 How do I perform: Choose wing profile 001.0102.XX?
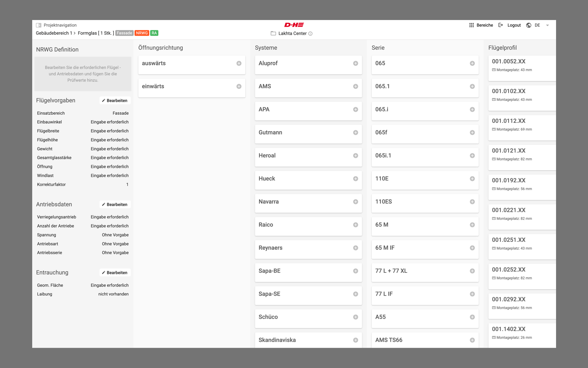(x=522, y=98)
